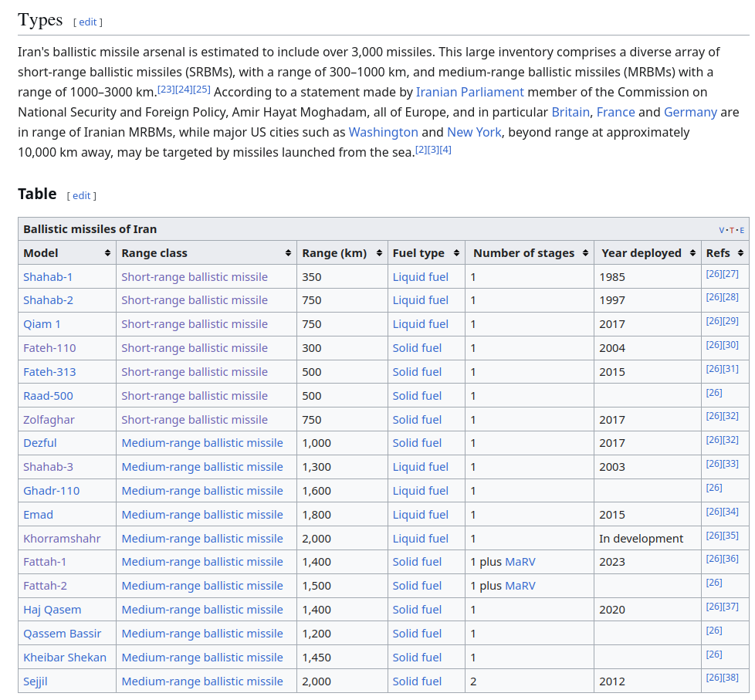Open template talk page via T link

[x=732, y=230]
